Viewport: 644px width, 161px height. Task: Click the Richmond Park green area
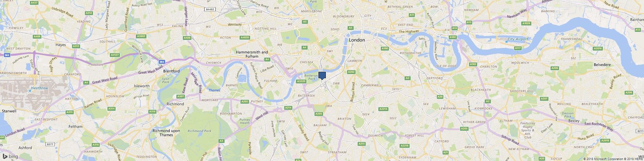click(x=200, y=131)
